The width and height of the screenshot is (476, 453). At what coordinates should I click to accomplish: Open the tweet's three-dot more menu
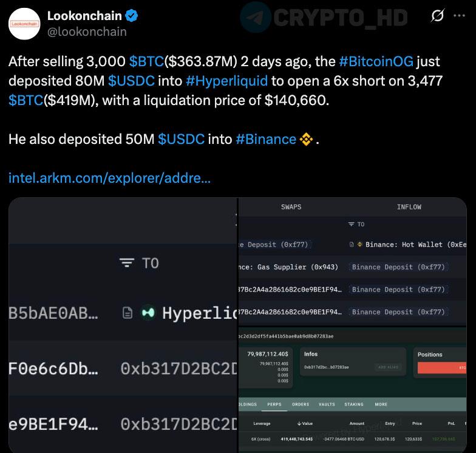(x=459, y=16)
